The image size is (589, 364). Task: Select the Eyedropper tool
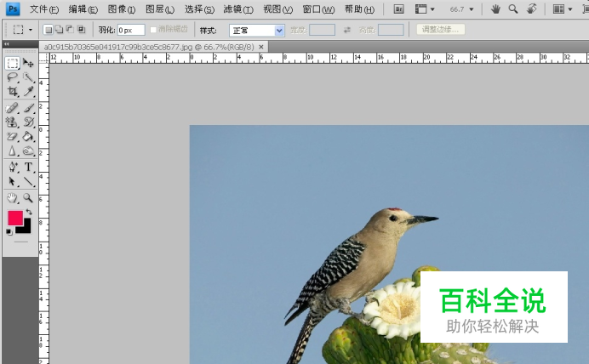coord(28,91)
